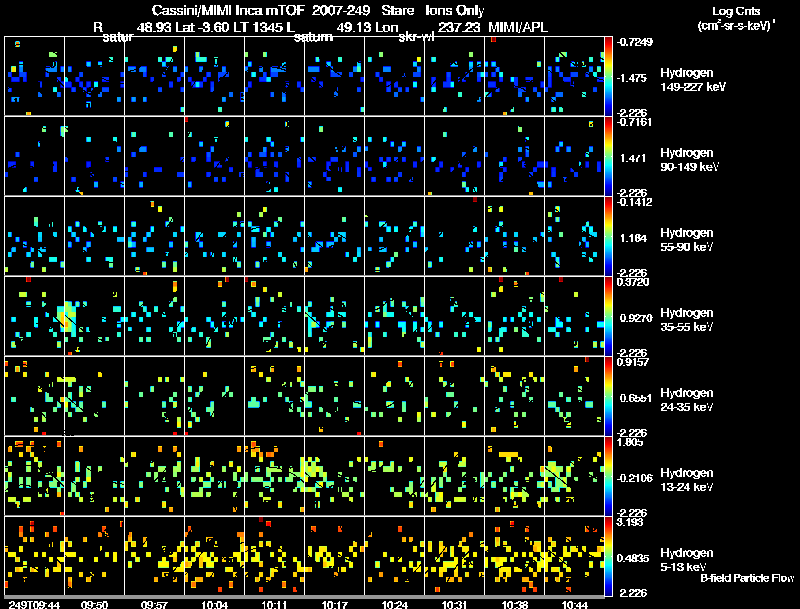Viewport: 800px width, 609px height.
Task: Click the Ions Only label in the title
Action: [455, 11]
